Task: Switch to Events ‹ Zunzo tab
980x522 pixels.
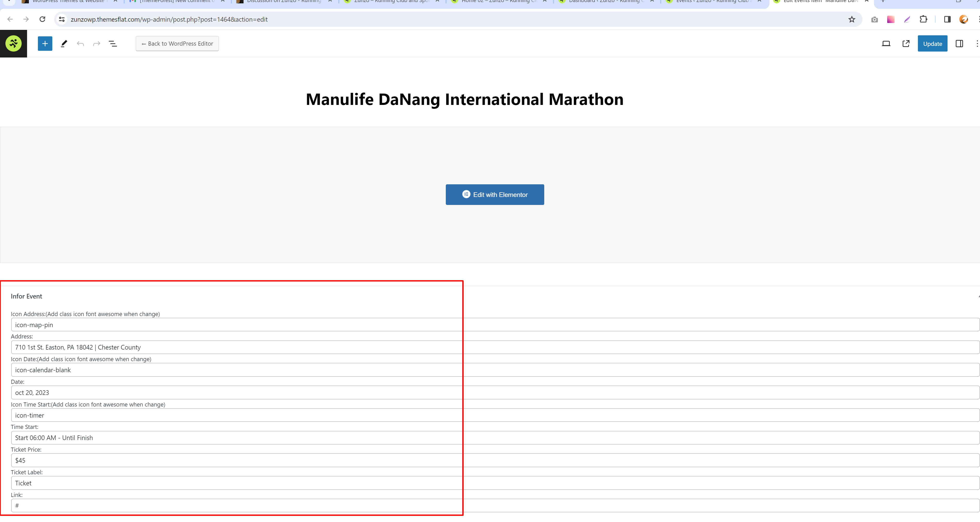Action: tap(714, 2)
